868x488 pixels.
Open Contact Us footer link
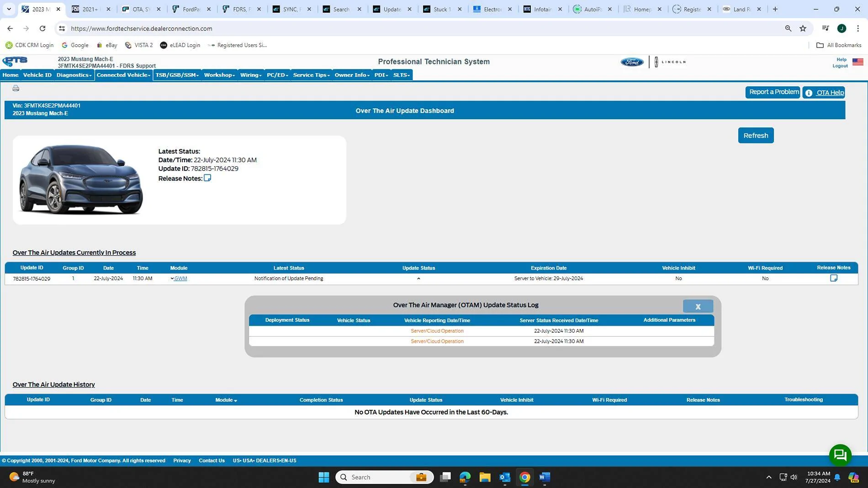[212, 461]
